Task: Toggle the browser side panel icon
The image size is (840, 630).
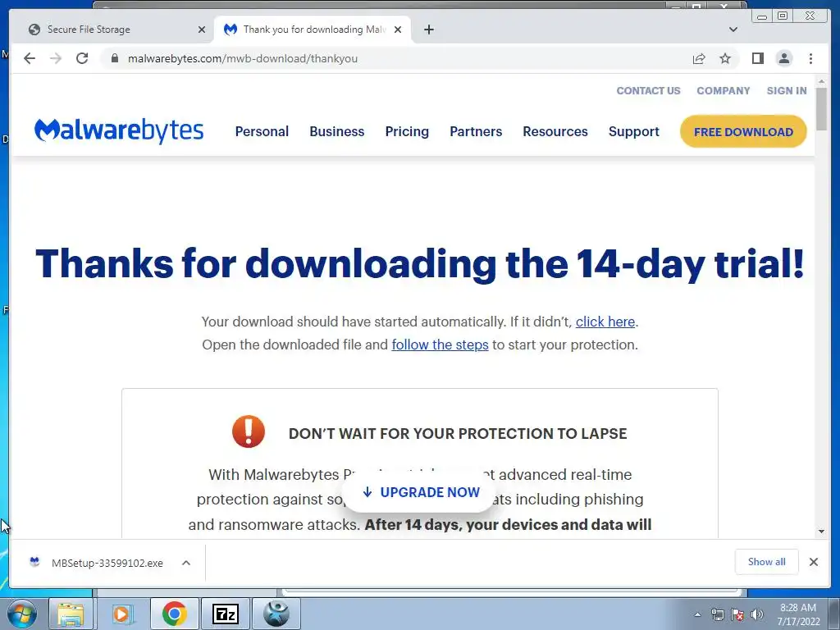Action: tap(757, 58)
